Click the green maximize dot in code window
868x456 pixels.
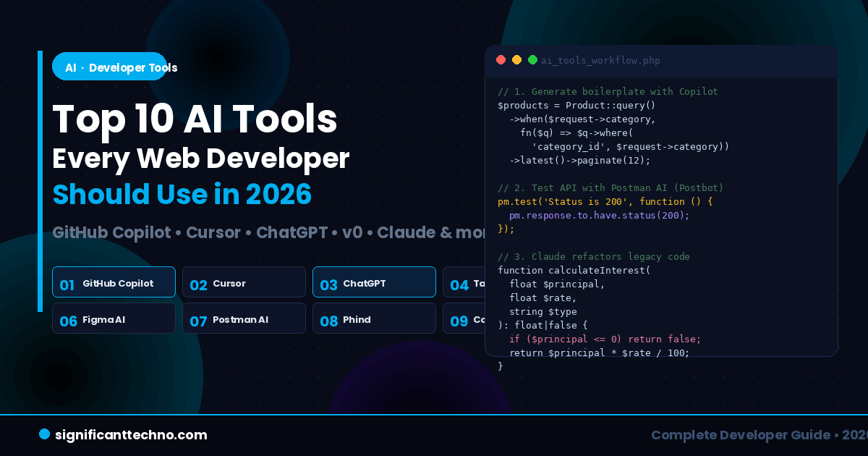(532, 60)
